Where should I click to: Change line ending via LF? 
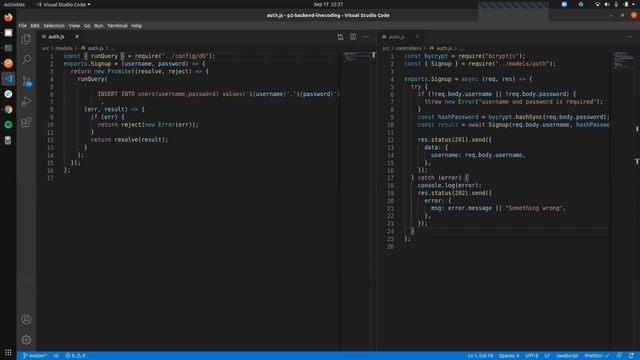tap(547, 356)
